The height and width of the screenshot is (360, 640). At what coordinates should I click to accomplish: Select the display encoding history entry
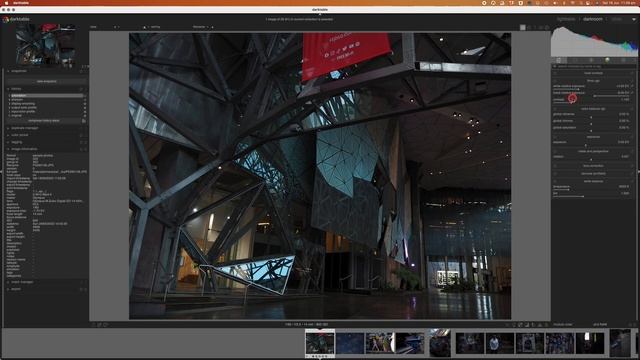[x=46, y=104]
